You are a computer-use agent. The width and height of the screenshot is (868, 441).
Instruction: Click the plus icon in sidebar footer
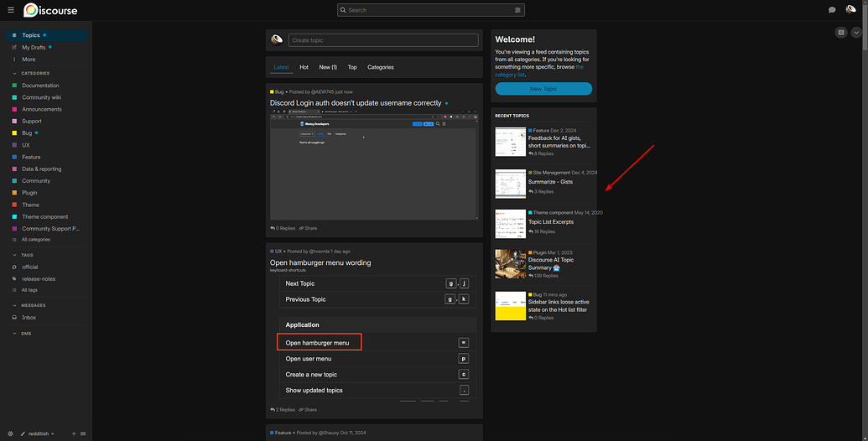(74, 433)
